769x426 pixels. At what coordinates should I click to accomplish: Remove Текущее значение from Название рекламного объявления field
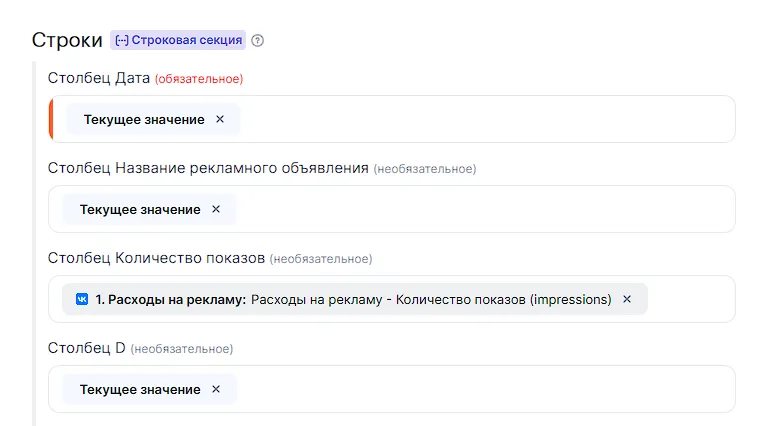216,209
